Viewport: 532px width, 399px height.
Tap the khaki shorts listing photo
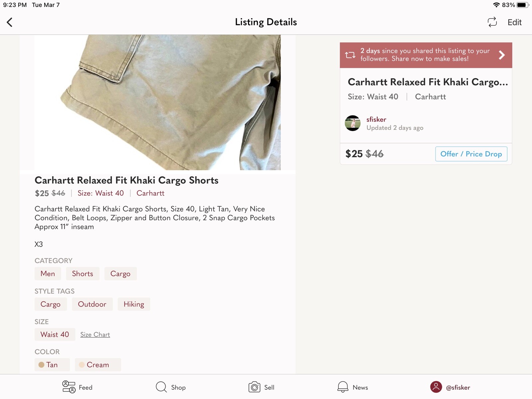coord(157,102)
